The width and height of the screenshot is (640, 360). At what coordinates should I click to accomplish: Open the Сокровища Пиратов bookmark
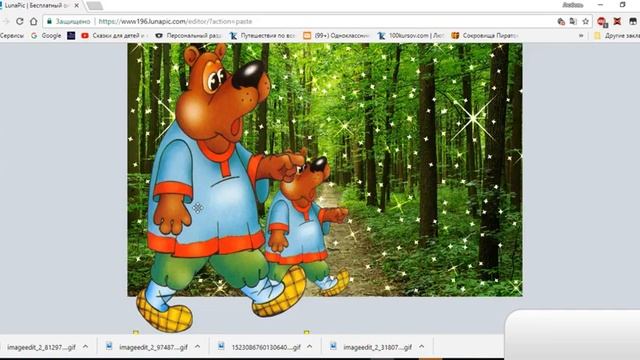(x=485, y=36)
